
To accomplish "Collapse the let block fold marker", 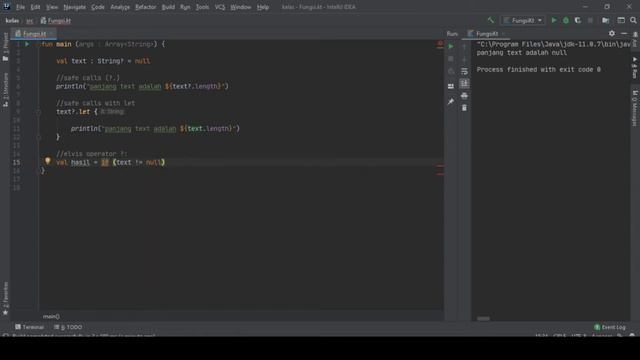I will click(38, 112).
